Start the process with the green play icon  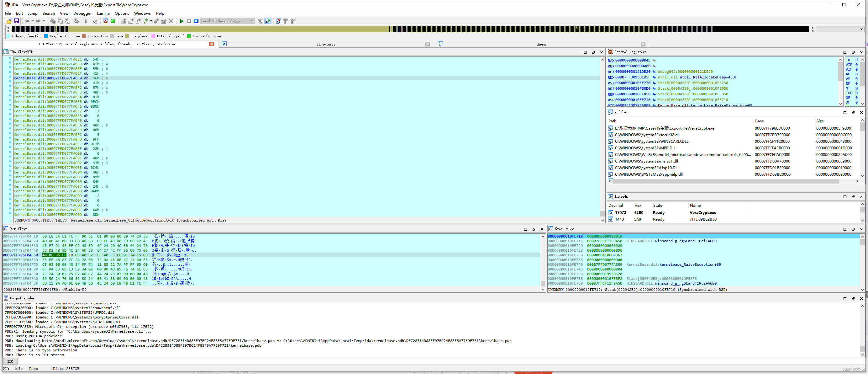pos(181,21)
